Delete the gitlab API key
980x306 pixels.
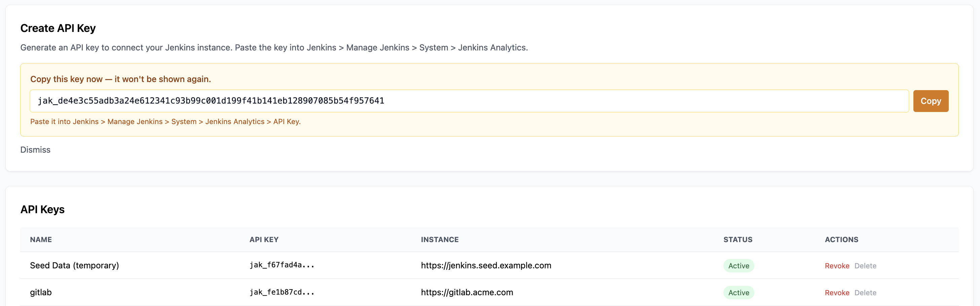click(x=865, y=293)
